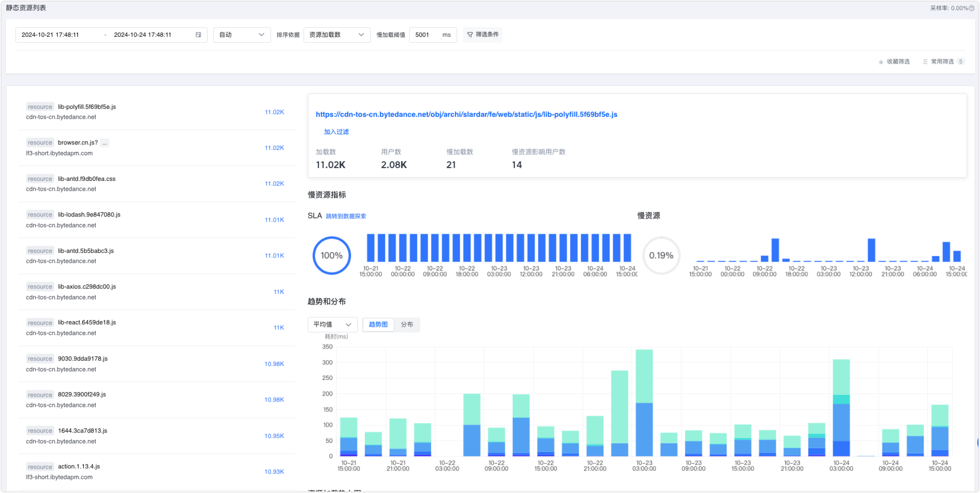
Task: Select the lib-react.6459de18.js resource row
Action: [156, 328]
